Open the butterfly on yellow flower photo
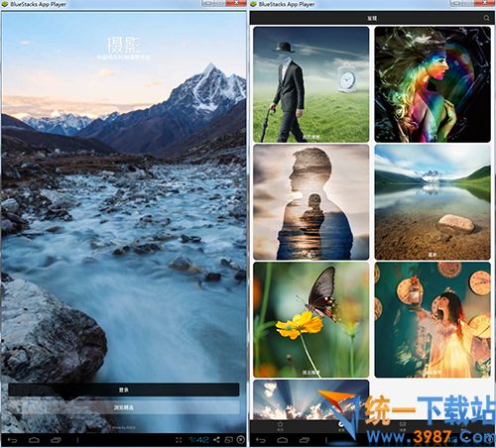This screenshot has height=448, width=496. 310,319
